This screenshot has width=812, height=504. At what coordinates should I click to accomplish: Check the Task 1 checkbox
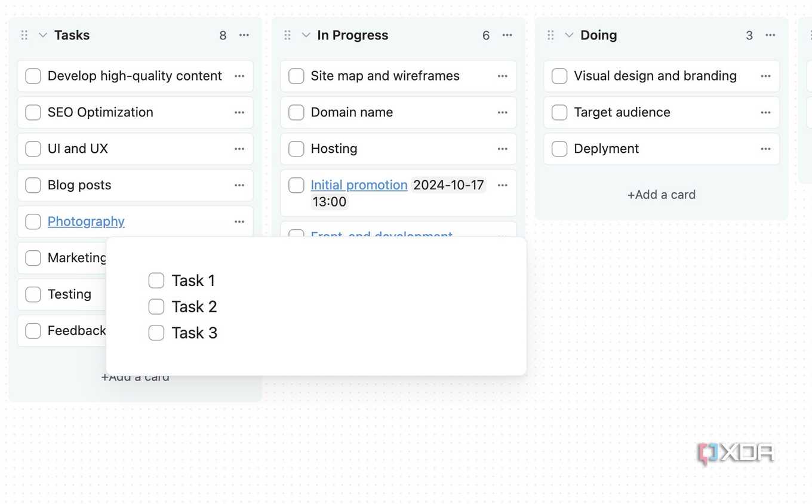156,281
